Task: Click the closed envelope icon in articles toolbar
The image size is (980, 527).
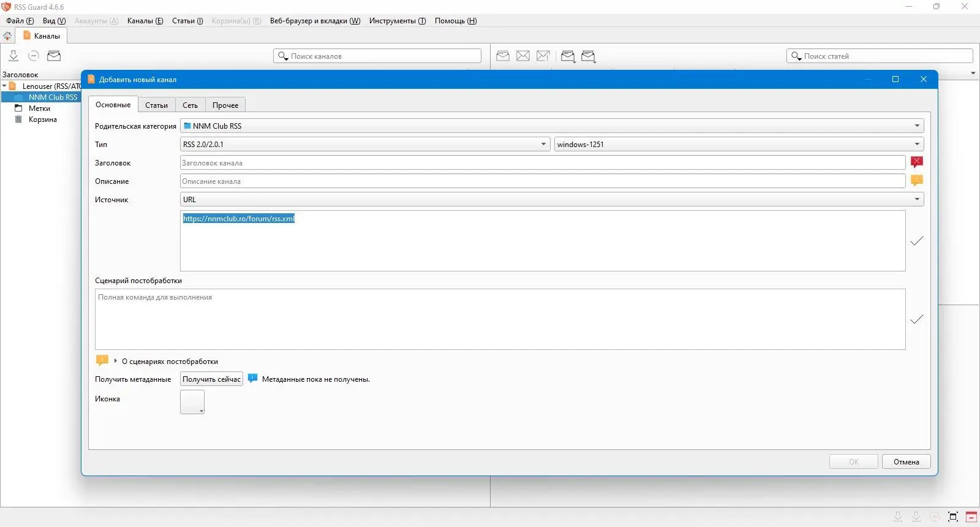Action: [523, 56]
